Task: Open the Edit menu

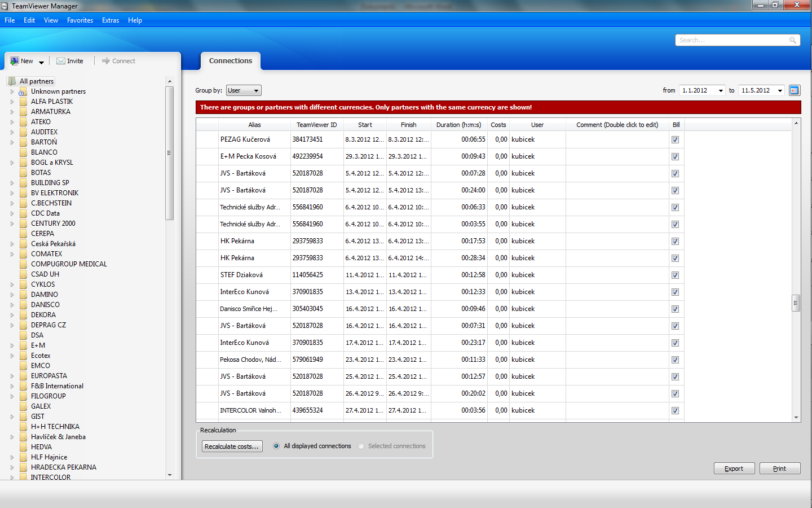Action: [x=29, y=20]
